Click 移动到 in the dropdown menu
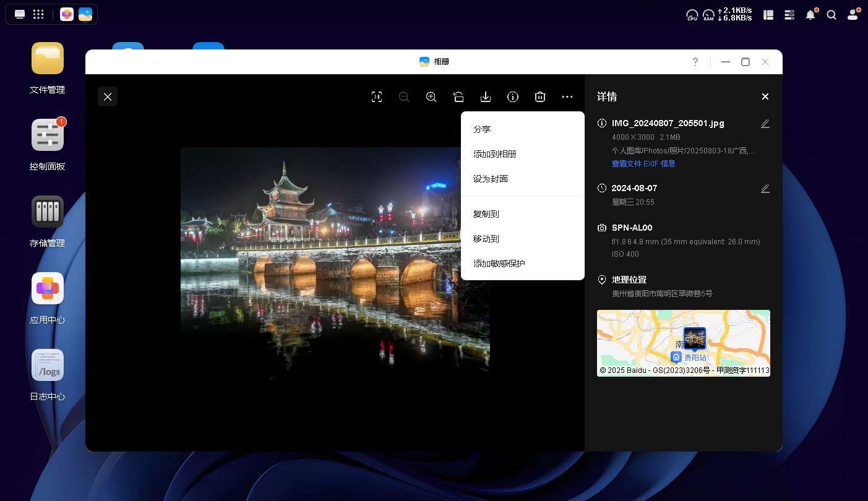The width and height of the screenshot is (868, 501). 523,239
